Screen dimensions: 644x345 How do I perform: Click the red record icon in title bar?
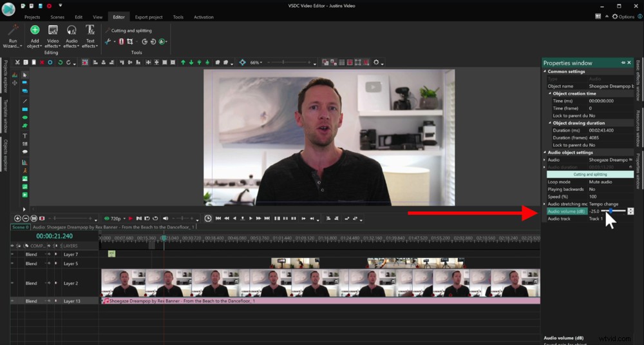point(50,6)
